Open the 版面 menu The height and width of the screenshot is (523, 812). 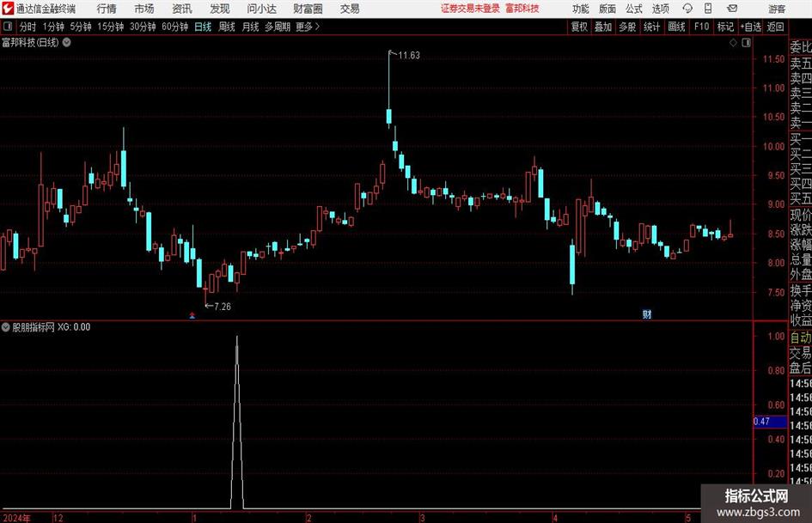click(x=607, y=9)
